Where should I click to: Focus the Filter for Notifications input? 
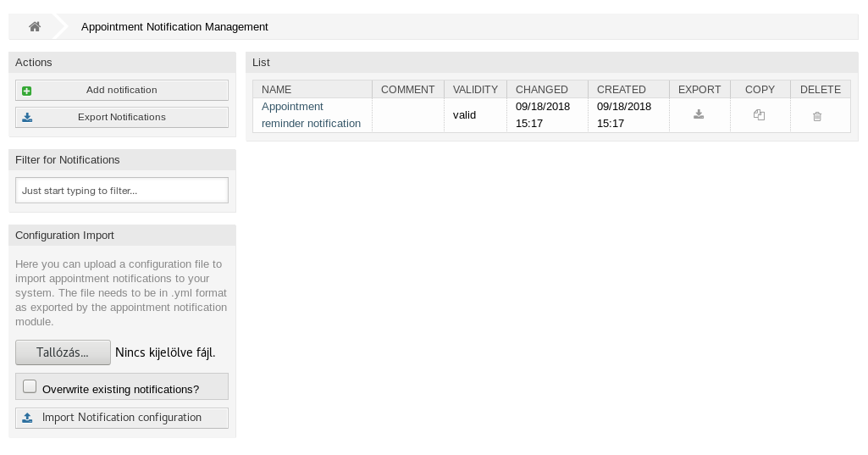click(122, 190)
